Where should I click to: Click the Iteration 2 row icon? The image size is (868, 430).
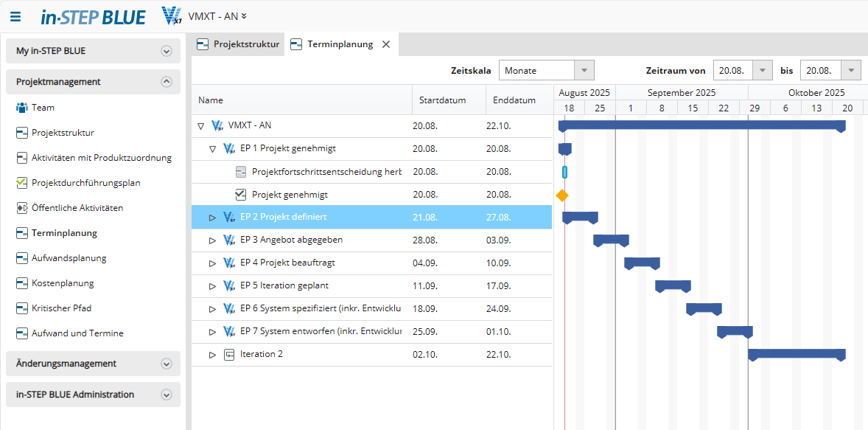click(228, 354)
